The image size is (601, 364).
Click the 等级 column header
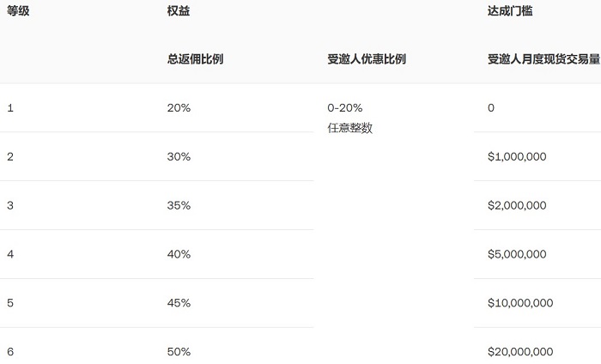point(19,10)
